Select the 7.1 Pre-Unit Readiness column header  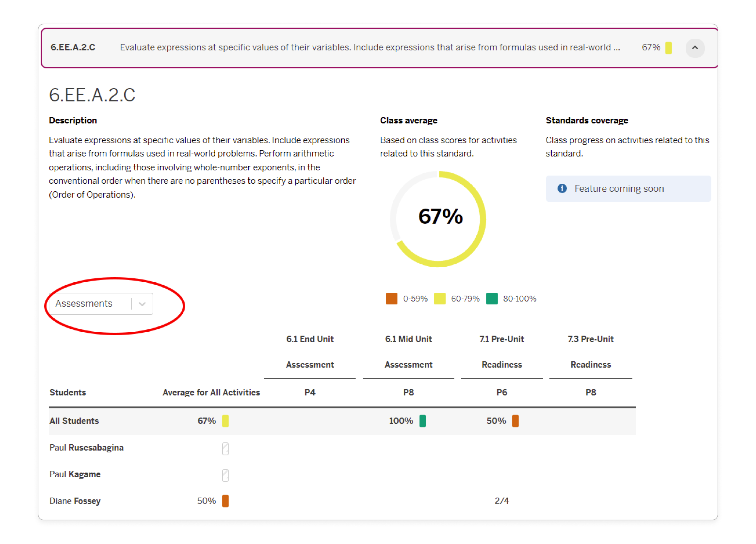click(502, 352)
